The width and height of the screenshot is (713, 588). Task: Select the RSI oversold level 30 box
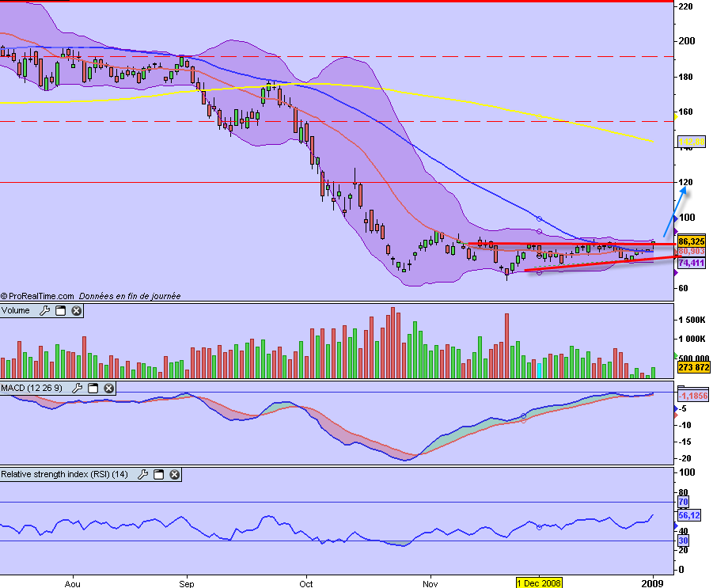(x=684, y=540)
